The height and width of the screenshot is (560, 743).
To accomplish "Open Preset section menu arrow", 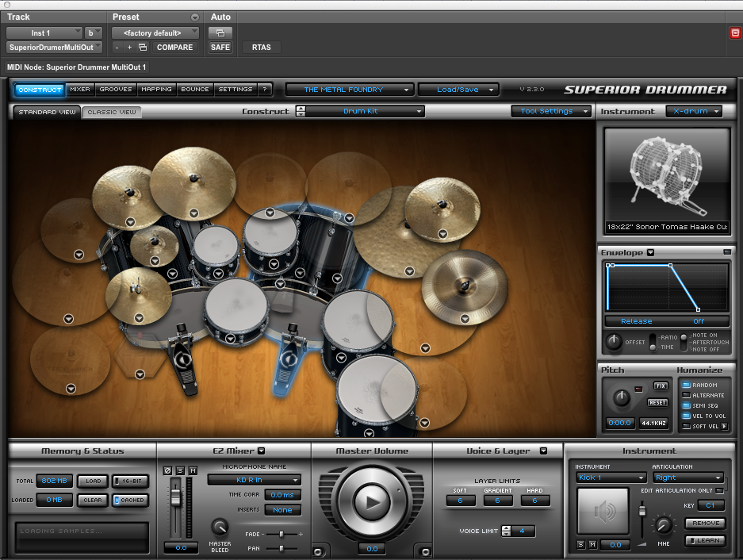I will click(195, 17).
